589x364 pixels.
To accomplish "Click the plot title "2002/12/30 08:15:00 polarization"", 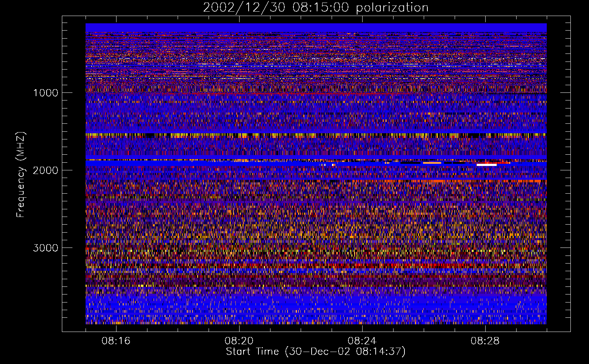I will pyautogui.click(x=316, y=8).
